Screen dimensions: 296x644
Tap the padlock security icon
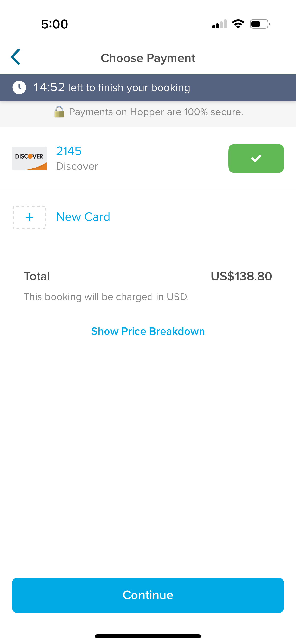coord(59,112)
